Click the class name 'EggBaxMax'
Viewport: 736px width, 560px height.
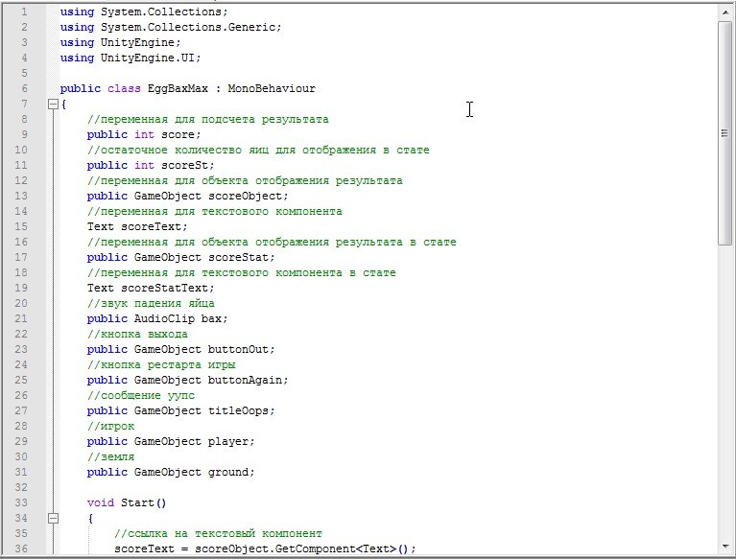point(178,88)
